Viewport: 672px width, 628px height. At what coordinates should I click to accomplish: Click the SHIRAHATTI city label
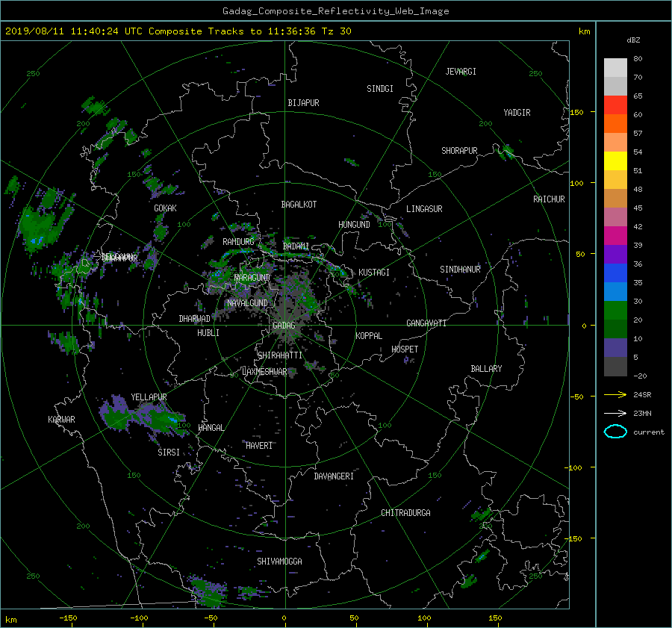pos(280,355)
